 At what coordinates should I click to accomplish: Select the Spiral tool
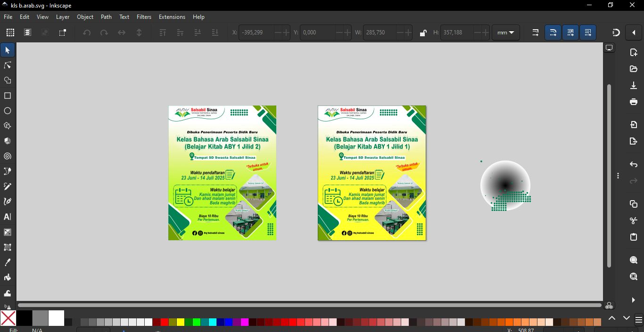point(8,156)
